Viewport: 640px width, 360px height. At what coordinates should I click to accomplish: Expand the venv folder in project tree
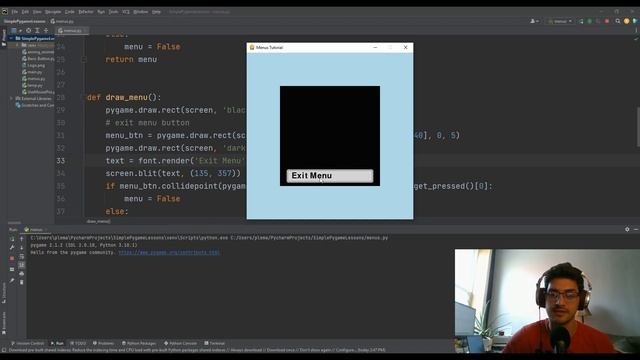[17, 45]
